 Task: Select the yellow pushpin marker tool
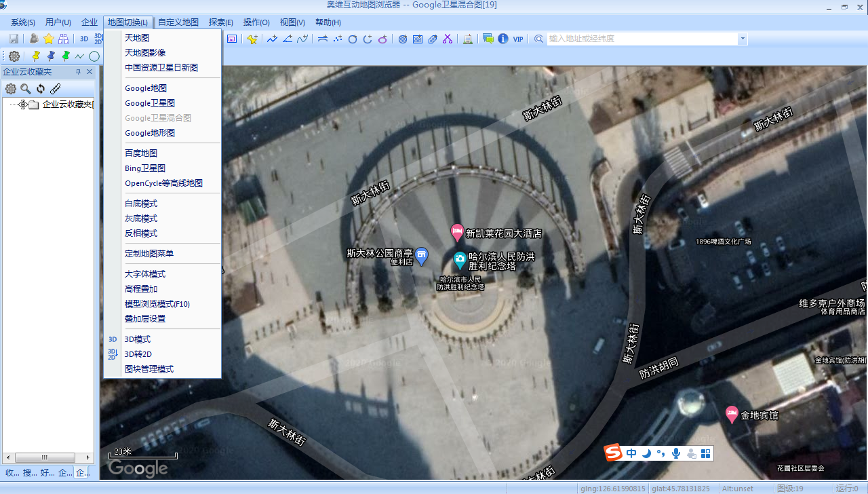[x=36, y=56]
